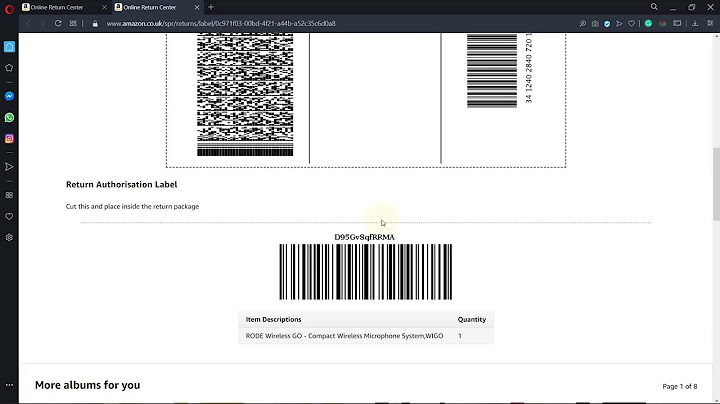Search open tabs with magnifier icon
Image resolution: width=720 pixels, height=404 pixels.
click(x=654, y=7)
